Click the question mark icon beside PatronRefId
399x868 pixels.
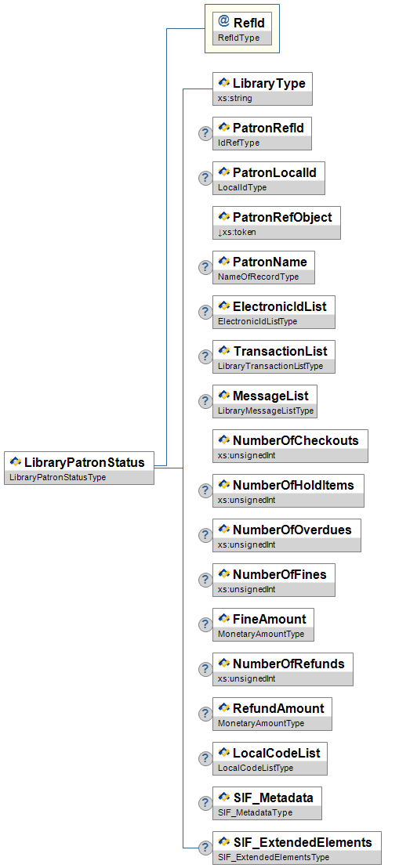(x=205, y=133)
